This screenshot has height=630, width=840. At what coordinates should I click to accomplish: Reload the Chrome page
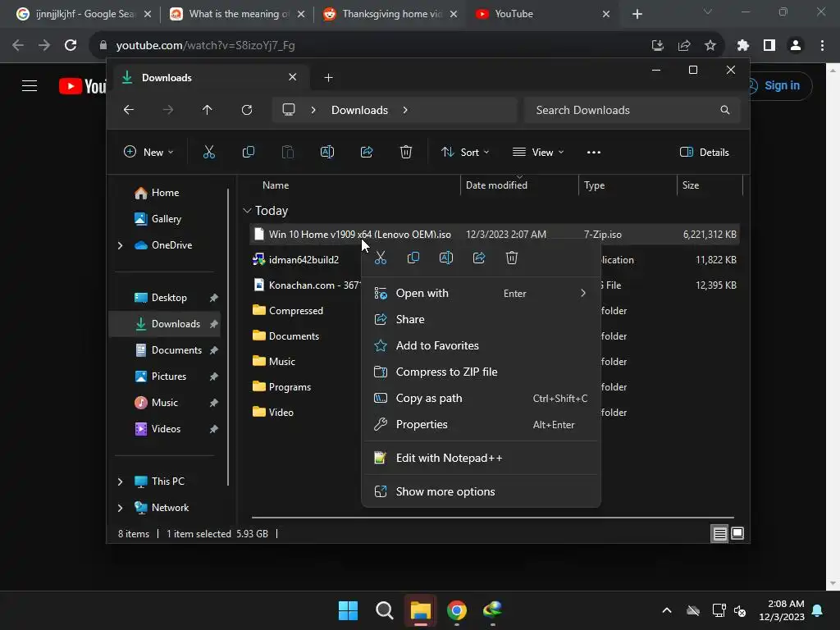tap(71, 46)
